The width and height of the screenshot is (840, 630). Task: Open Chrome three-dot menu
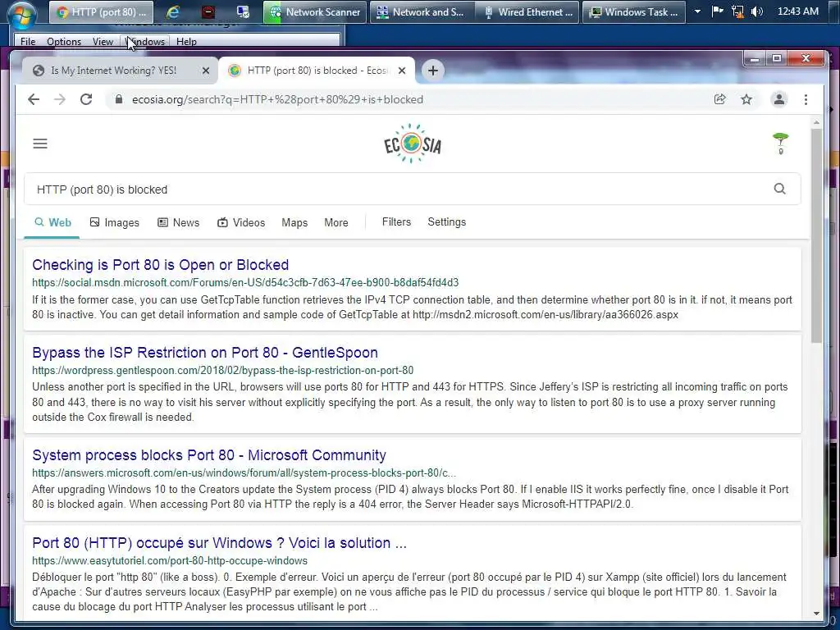click(806, 99)
